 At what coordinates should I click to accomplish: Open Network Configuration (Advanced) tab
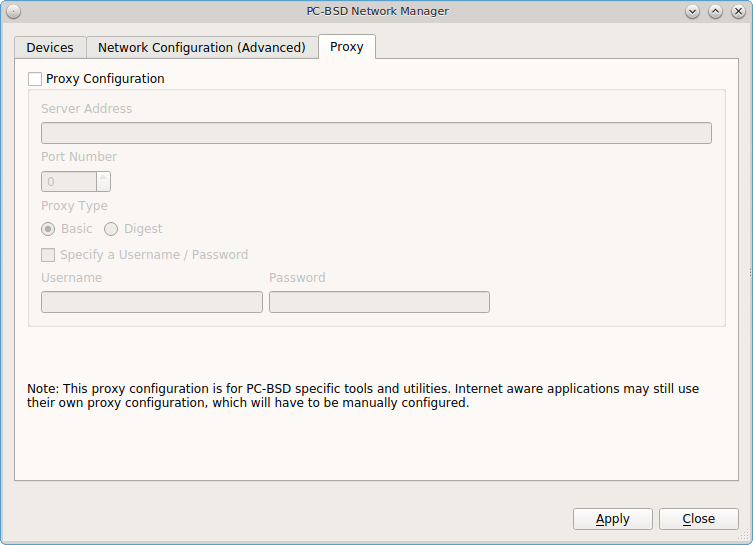pyautogui.click(x=202, y=48)
